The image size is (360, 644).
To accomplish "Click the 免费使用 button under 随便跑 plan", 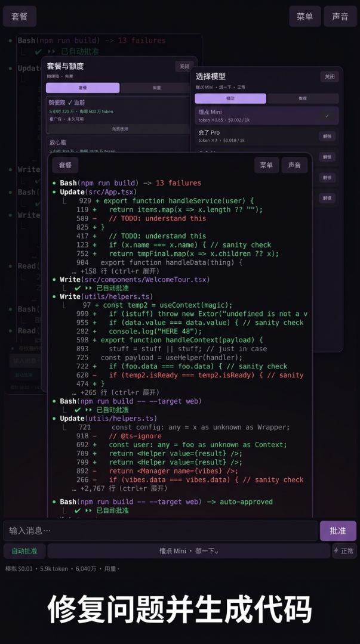I will tap(120, 129).
